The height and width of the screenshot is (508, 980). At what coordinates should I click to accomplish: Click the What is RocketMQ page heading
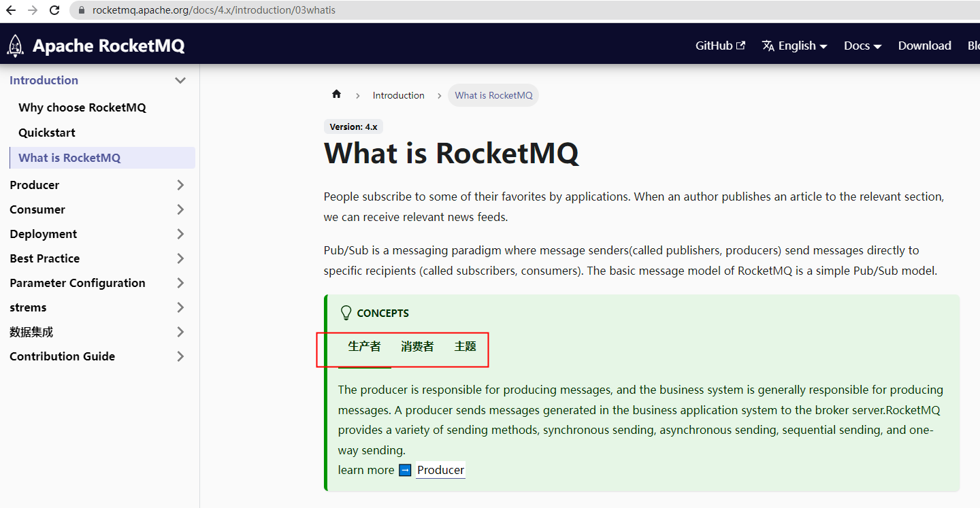(x=451, y=152)
